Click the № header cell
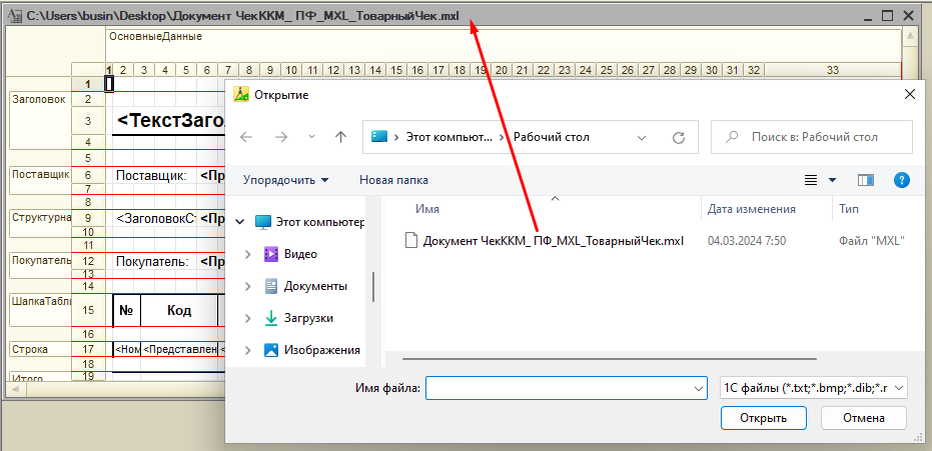 pos(127,310)
